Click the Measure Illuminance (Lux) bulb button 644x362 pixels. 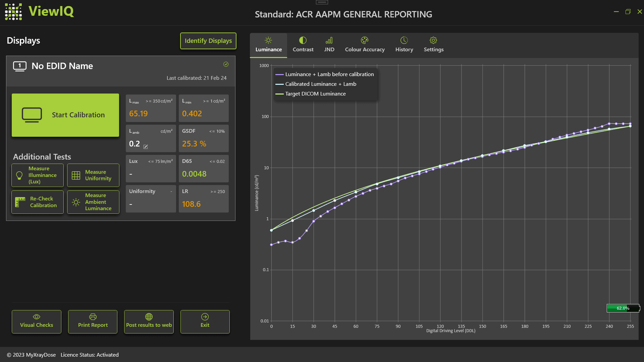pyautogui.click(x=38, y=175)
